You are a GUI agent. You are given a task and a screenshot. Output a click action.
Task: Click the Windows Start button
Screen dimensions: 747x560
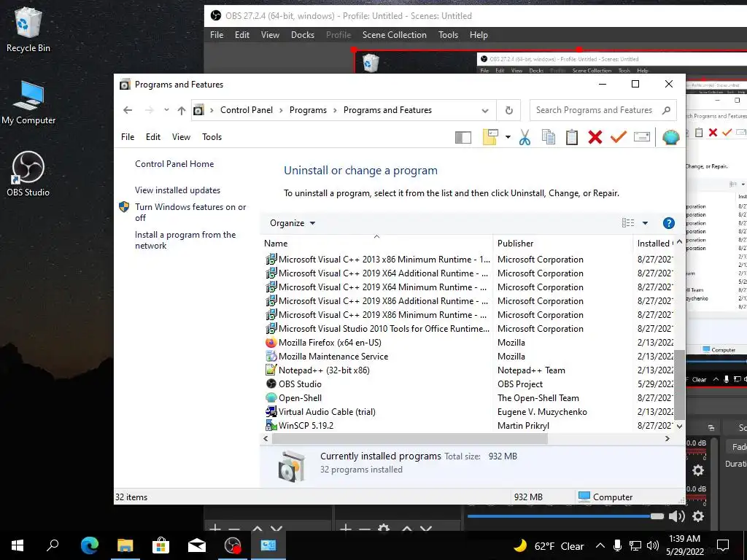pyautogui.click(x=18, y=545)
